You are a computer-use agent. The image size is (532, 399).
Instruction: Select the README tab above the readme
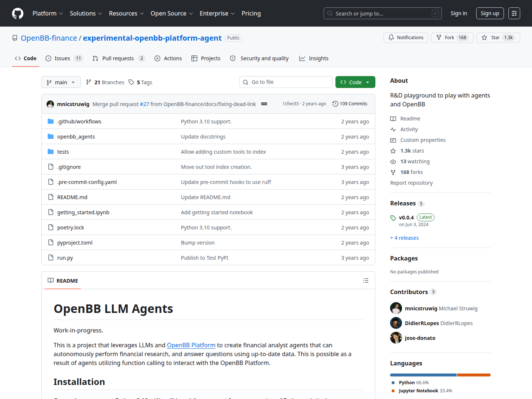(x=63, y=281)
